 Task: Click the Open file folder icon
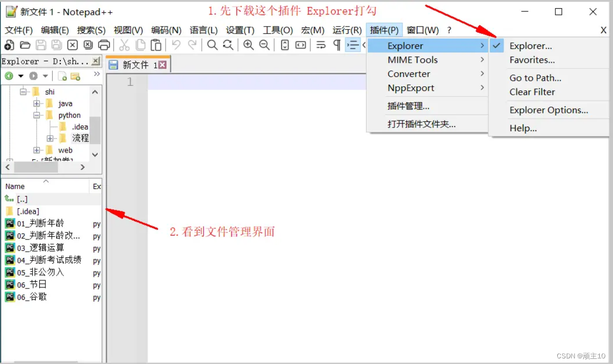pos(25,45)
